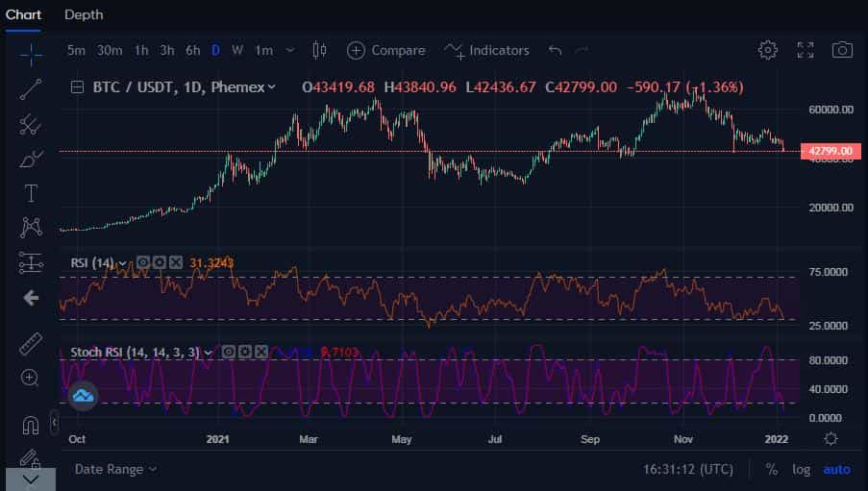Toggle the magnet snap mode
Screen dimensions: 868x491
[31, 425]
